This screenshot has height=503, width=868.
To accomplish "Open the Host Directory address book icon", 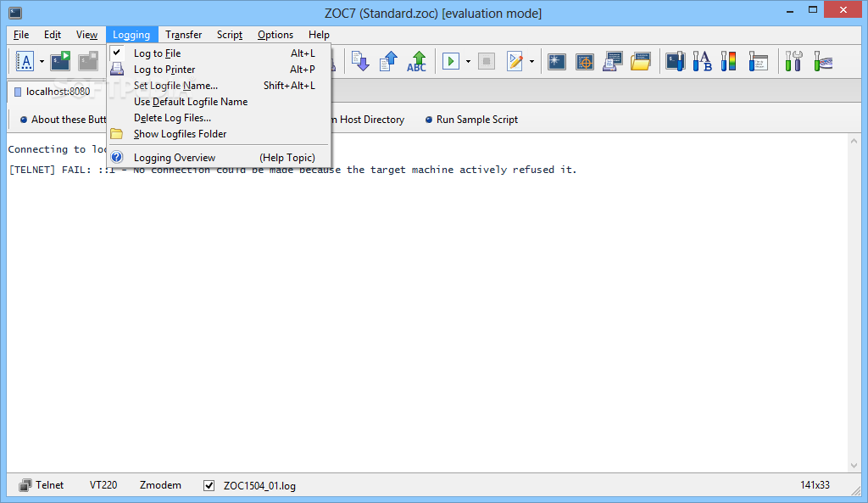I will coord(25,61).
